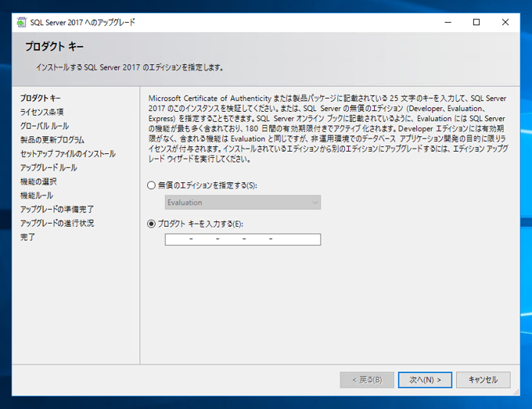Image resolution: width=532 pixels, height=409 pixels.
Task: Select the free edition radio button
Action: 151,185
